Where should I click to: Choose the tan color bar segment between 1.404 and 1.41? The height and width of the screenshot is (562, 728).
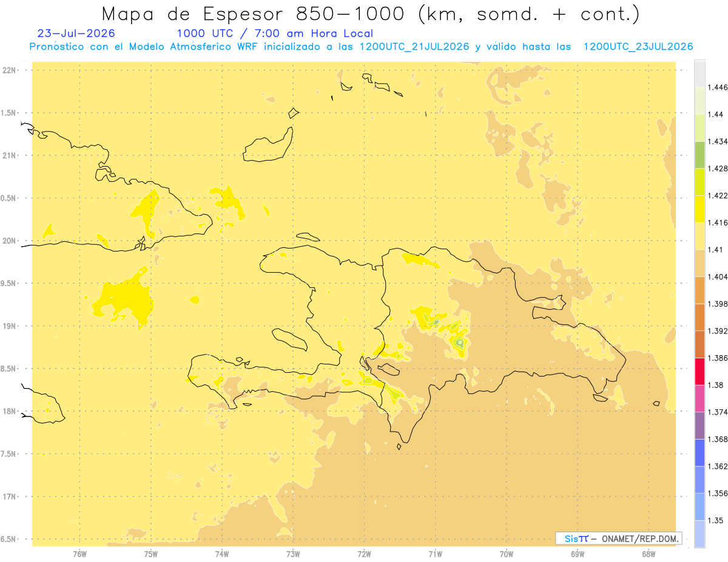pyautogui.click(x=699, y=263)
